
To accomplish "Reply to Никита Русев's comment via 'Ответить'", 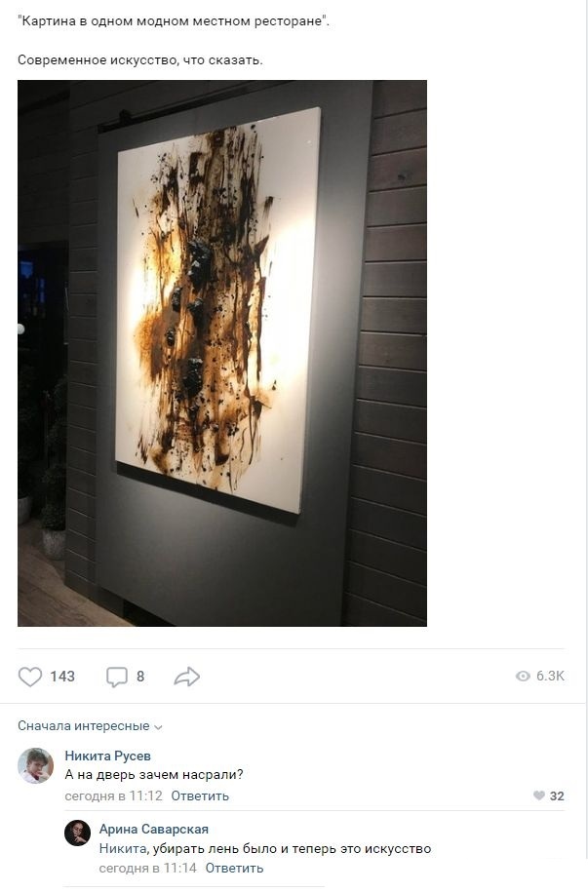I will [200, 795].
